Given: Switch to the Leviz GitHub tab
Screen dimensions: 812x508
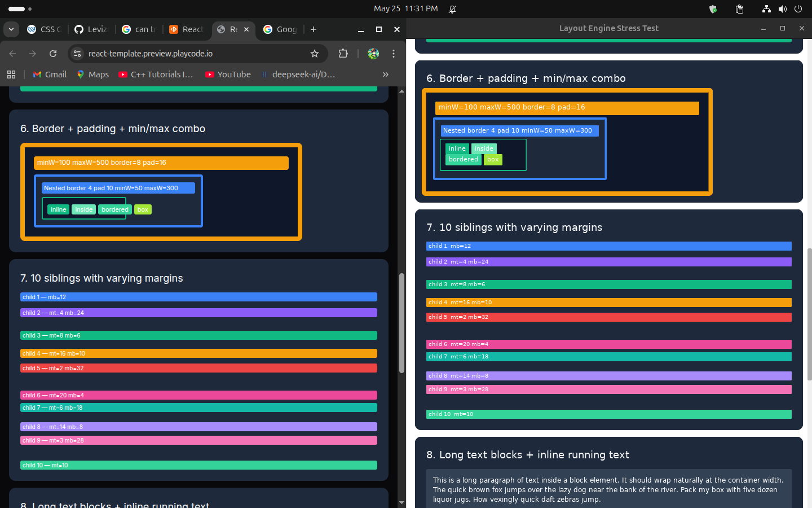Looking at the screenshot, I should pyautogui.click(x=91, y=29).
